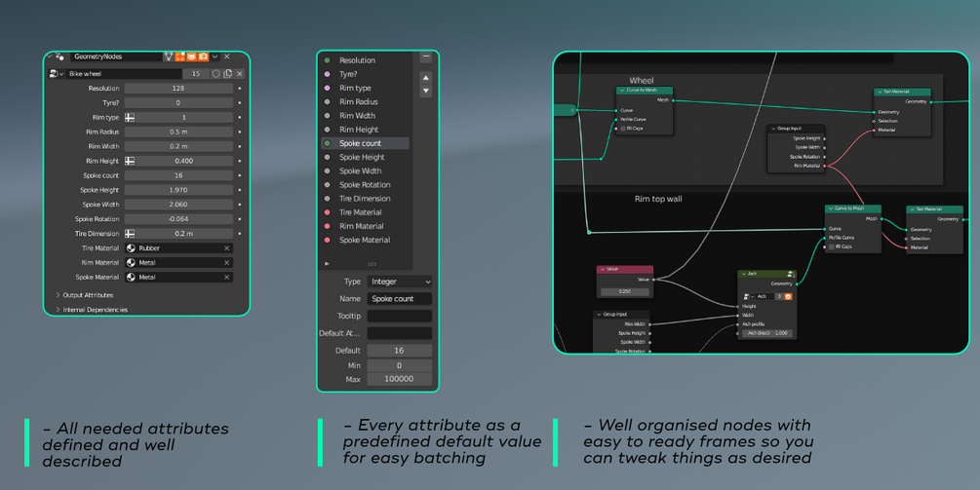Image resolution: width=980 pixels, height=490 pixels.
Task: Click animate dot next to Resolution
Action: coord(240,89)
